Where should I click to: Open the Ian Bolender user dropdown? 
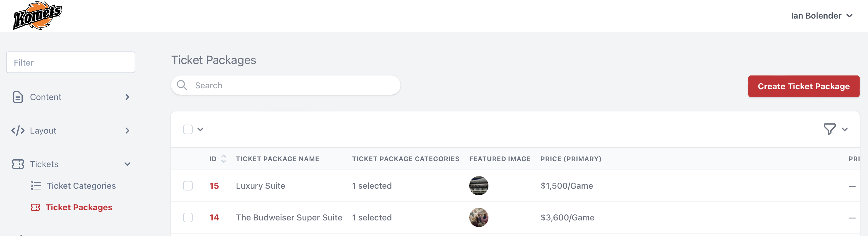point(822,16)
